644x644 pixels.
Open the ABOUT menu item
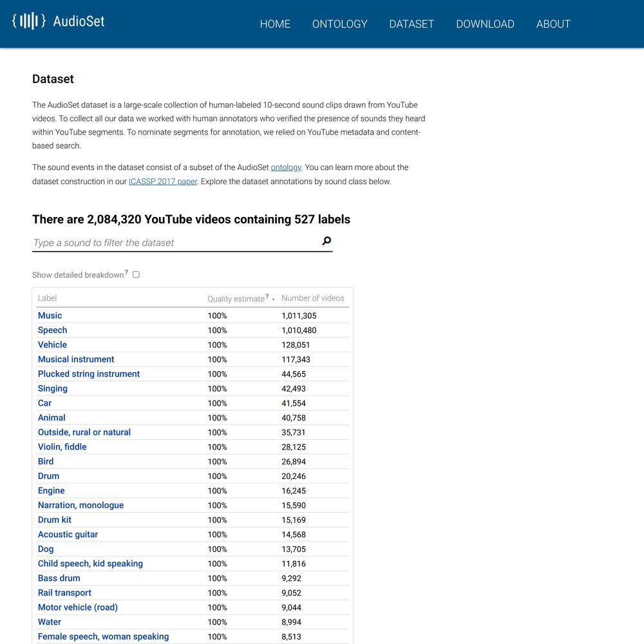click(553, 24)
